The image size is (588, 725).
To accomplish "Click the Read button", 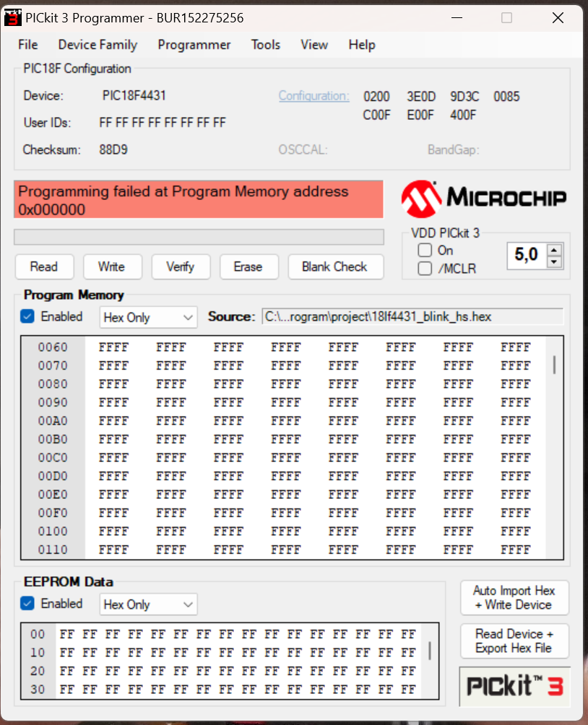I will click(44, 266).
